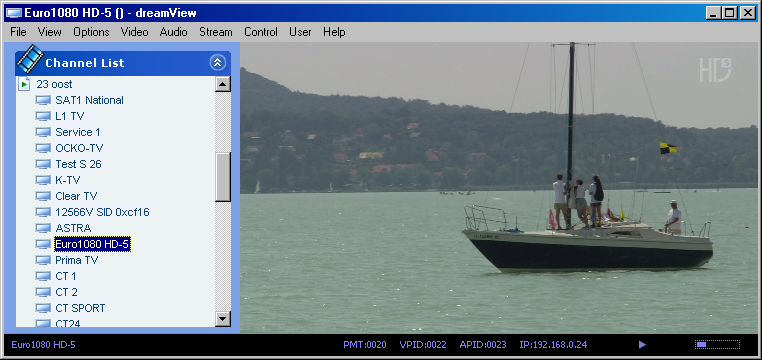Select channel 12566V SID 0xcf16
Viewport: 762px width, 360px height.
102,213
